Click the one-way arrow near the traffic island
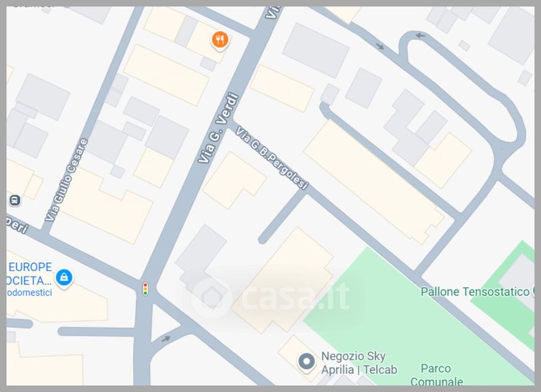Screen dimensions: 541x392 tap(166, 339)
